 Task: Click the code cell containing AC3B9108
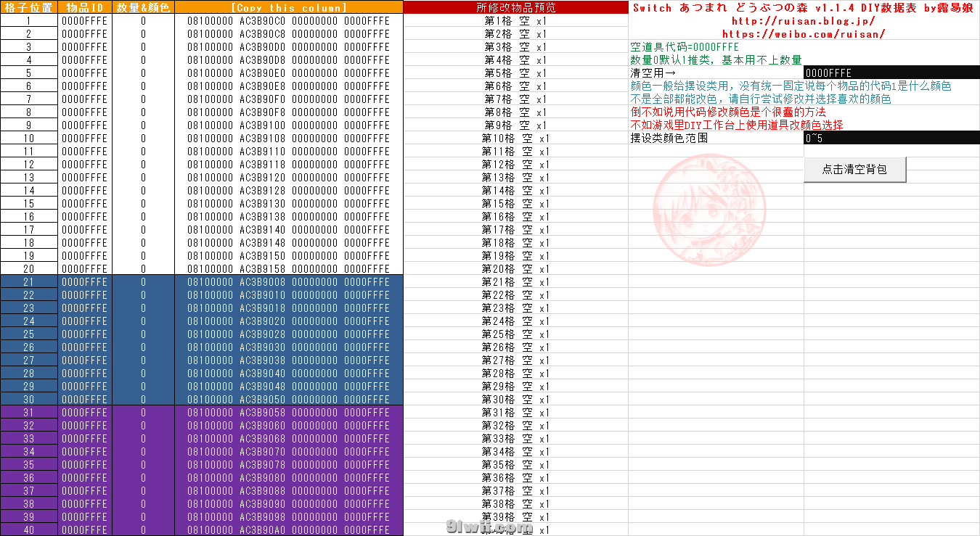tap(288, 139)
